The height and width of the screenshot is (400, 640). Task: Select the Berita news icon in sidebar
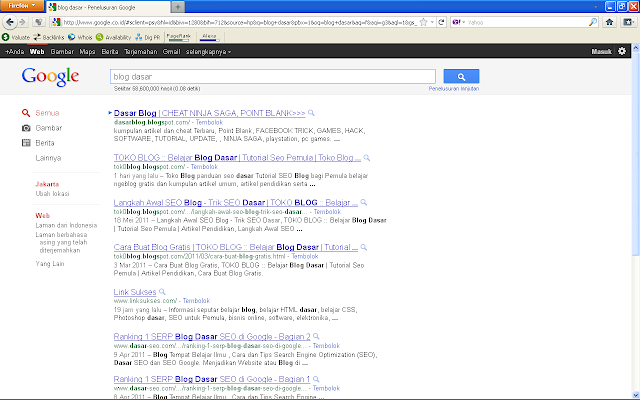coord(26,143)
